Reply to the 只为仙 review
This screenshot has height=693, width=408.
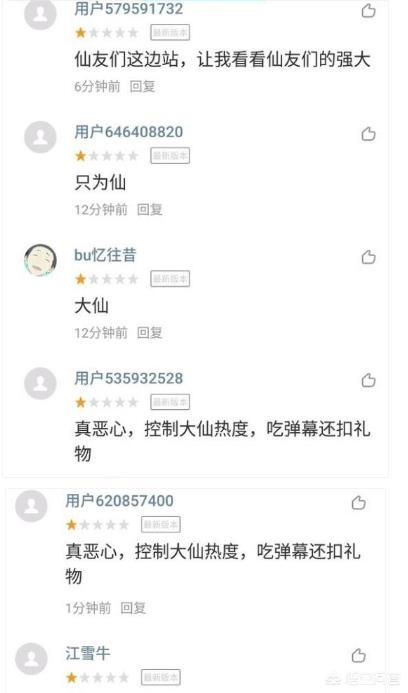[x=150, y=209]
